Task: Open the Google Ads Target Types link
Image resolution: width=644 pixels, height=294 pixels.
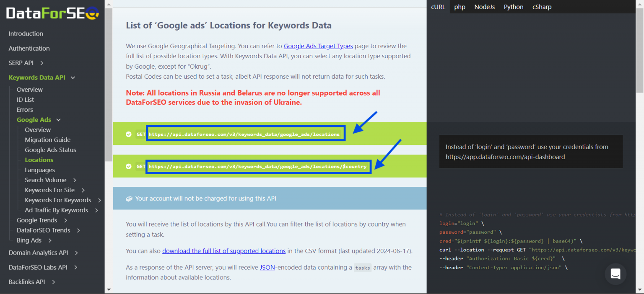Action: 318,46
